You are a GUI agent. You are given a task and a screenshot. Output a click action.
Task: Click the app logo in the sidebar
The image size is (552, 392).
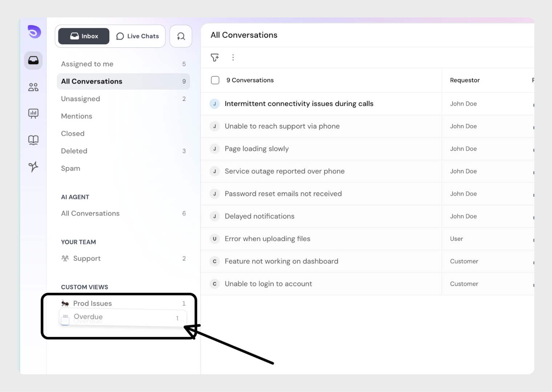pyautogui.click(x=34, y=32)
